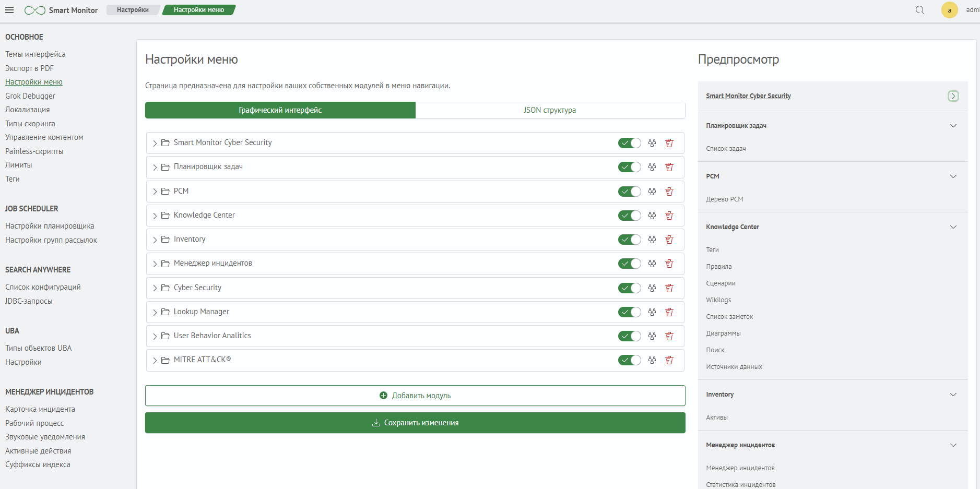Expand the Smart Monitor Cyber Security row
This screenshot has width=980, height=489.
click(155, 143)
